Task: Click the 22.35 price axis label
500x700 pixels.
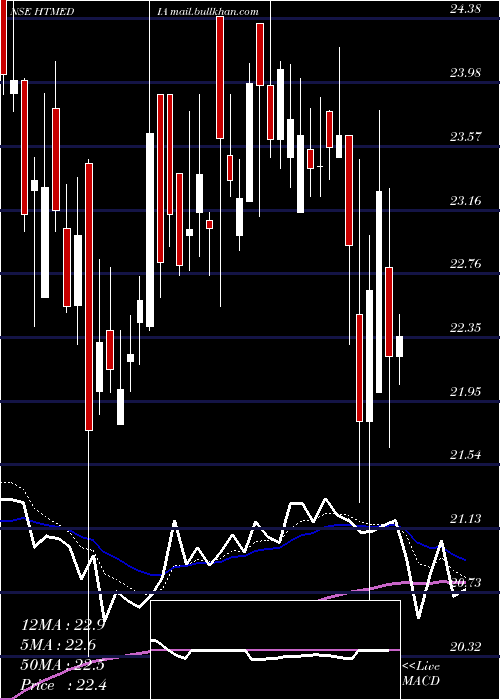Action: (x=465, y=328)
